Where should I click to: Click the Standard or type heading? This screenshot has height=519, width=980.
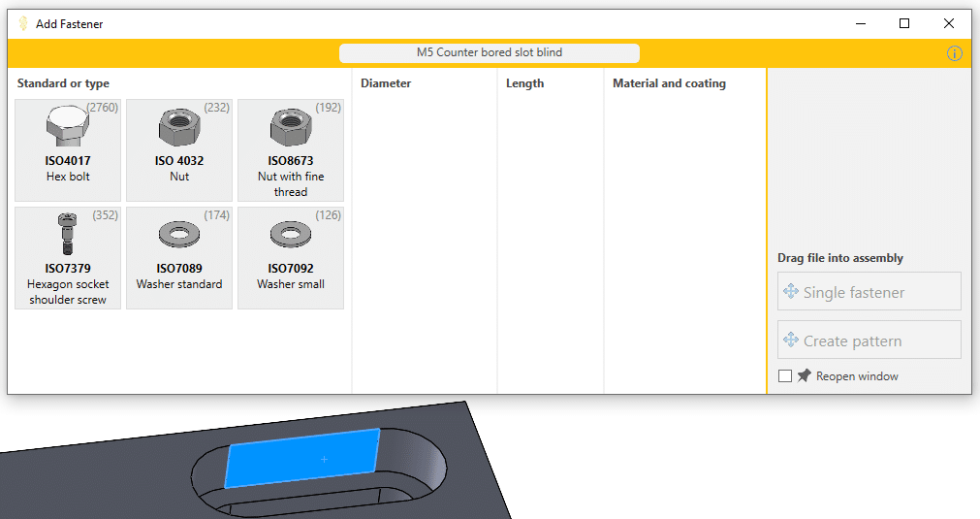click(63, 83)
